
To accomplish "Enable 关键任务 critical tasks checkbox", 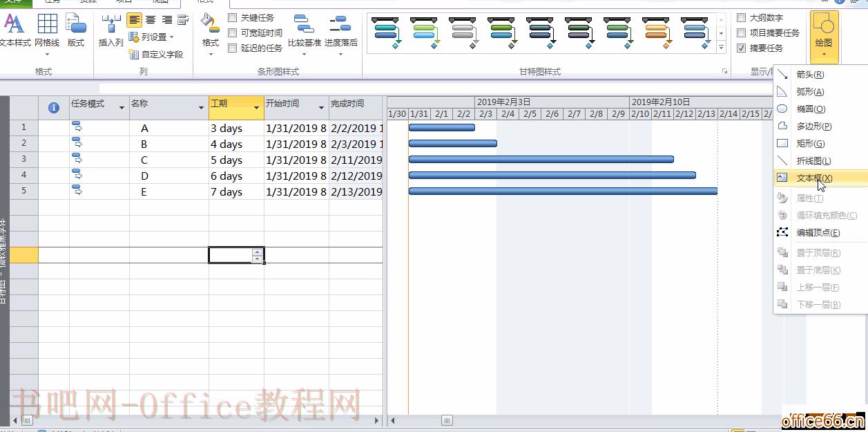I will [233, 18].
